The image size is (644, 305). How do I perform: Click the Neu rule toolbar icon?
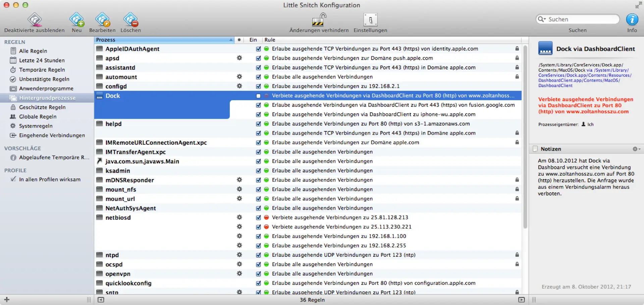(76, 20)
